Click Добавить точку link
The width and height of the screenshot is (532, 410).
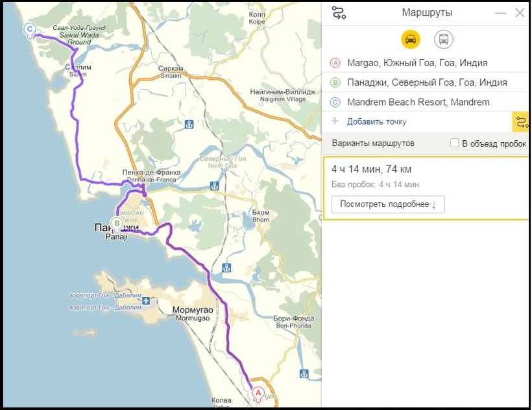(376, 121)
